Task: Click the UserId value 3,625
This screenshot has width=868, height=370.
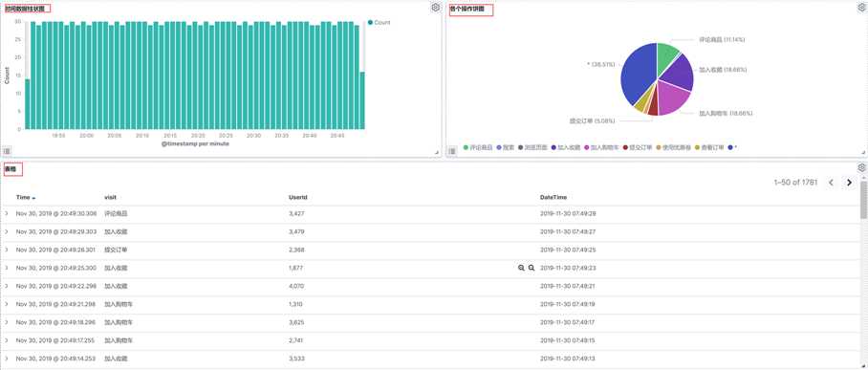Action: pos(296,322)
